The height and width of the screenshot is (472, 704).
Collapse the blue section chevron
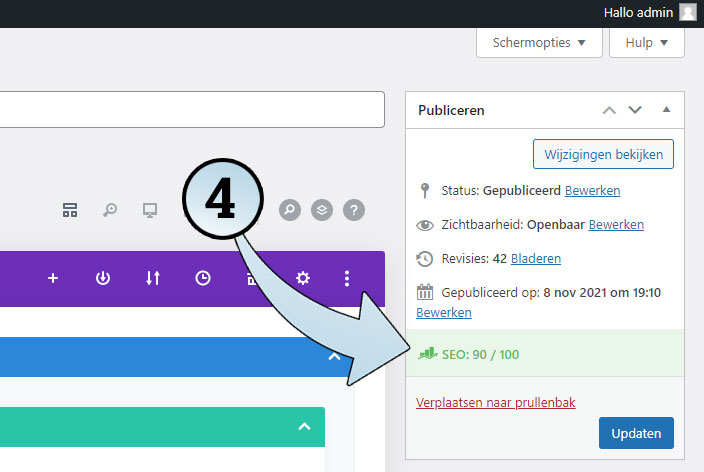coord(333,357)
